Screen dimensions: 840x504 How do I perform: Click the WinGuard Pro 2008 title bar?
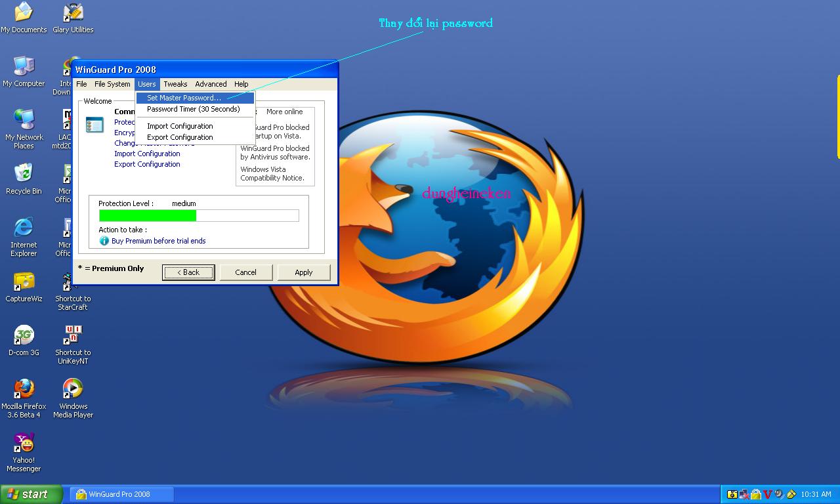click(x=205, y=70)
